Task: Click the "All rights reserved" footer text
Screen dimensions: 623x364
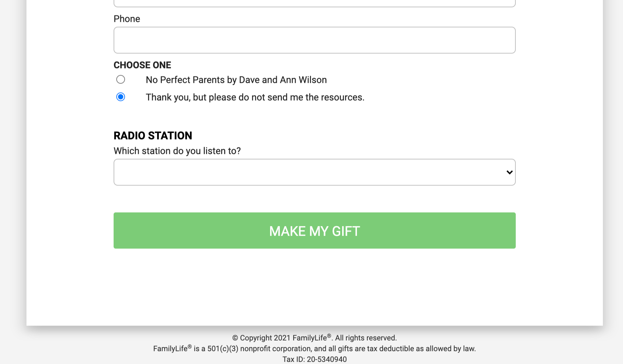Action: coord(366,338)
